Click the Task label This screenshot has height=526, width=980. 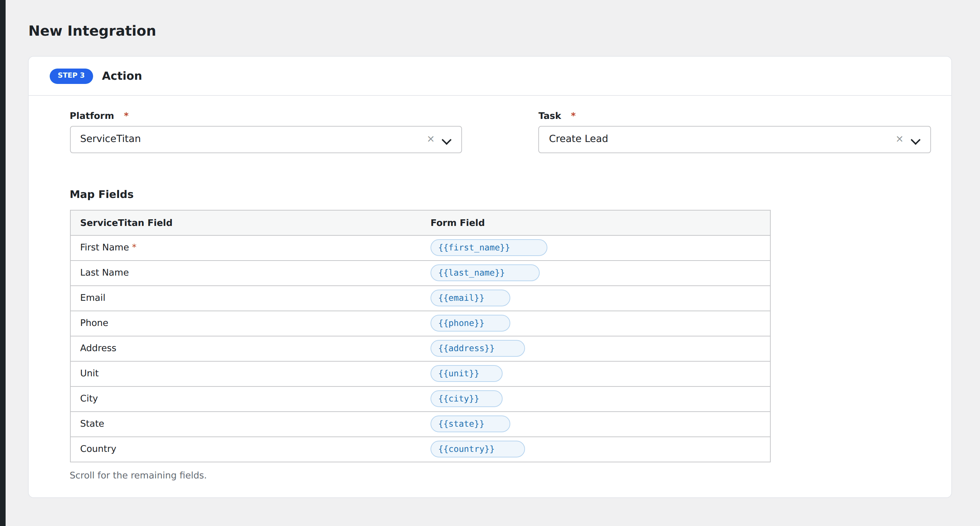(x=549, y=115)
